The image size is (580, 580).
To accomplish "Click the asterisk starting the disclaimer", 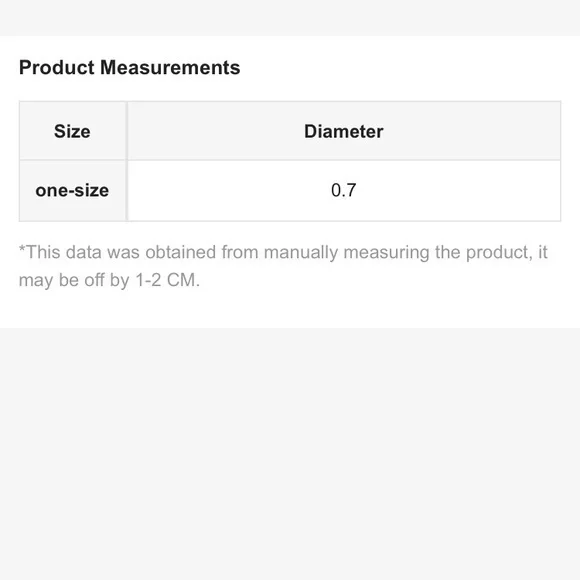I will coord(22,249).
